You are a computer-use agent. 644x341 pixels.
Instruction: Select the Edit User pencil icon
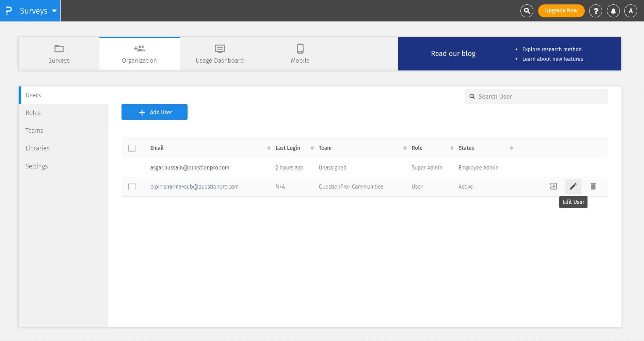(573, 186)
